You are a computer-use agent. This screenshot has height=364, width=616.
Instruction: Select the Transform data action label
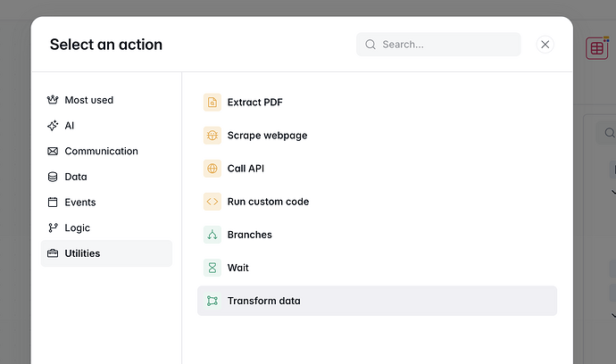click(x=263, y=301)
